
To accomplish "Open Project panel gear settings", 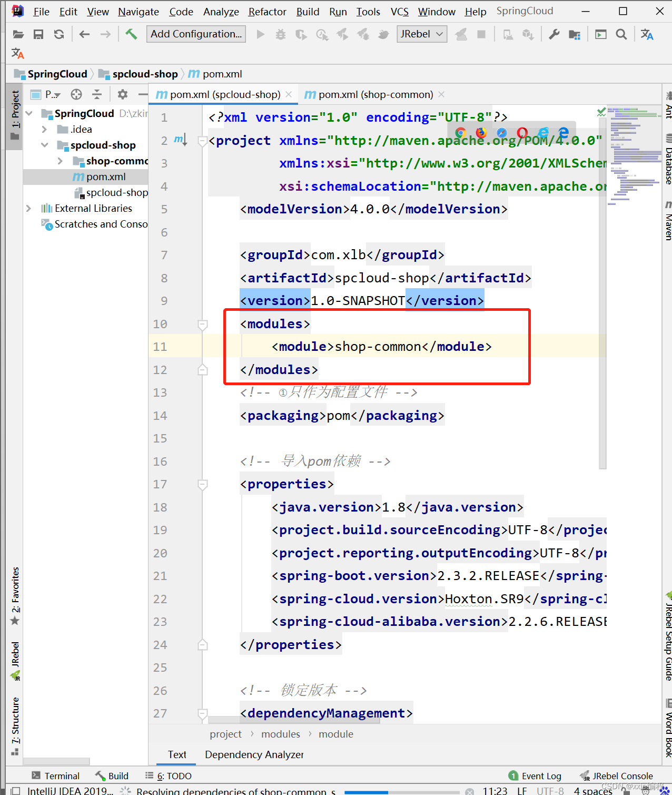I will tap(123, 94).
